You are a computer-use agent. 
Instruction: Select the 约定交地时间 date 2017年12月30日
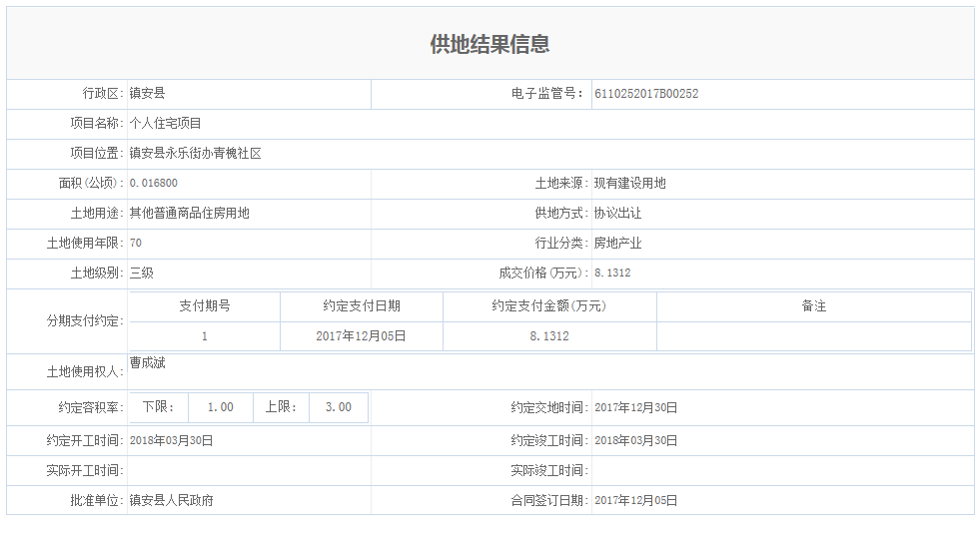(x=636, y=407)
